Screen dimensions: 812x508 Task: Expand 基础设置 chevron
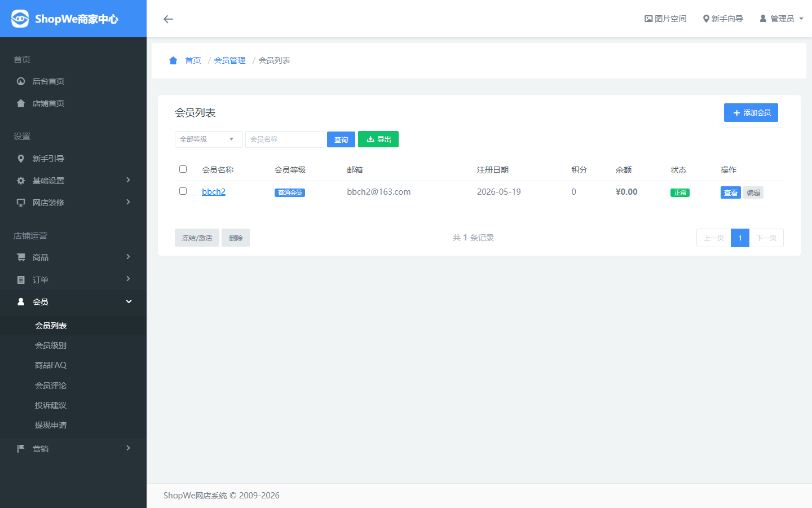128,180
